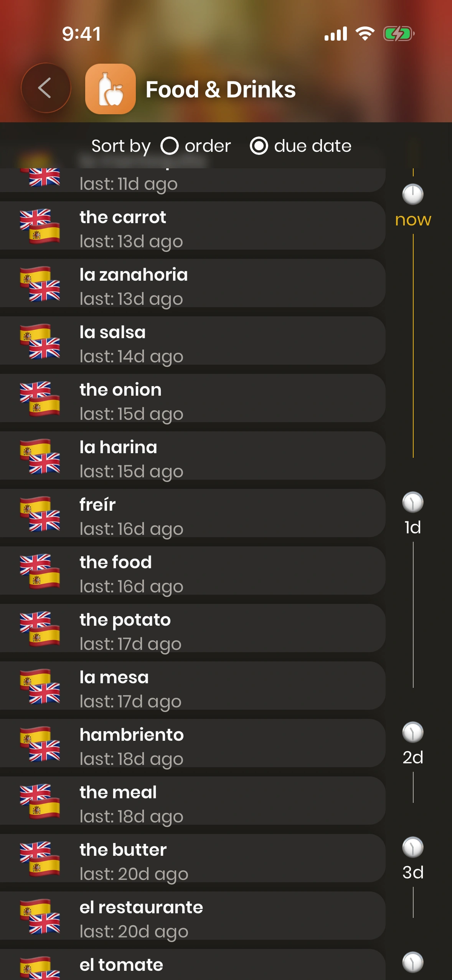Jump to the '2d' timeline label

413,758
